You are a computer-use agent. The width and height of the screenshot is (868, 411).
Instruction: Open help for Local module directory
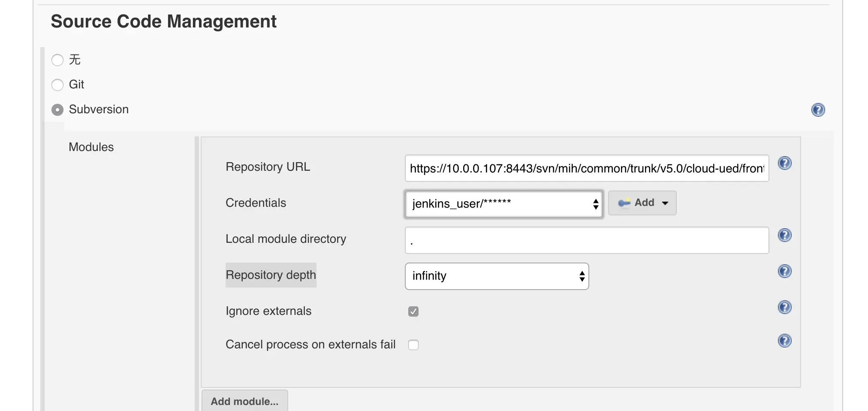[784, 235]
